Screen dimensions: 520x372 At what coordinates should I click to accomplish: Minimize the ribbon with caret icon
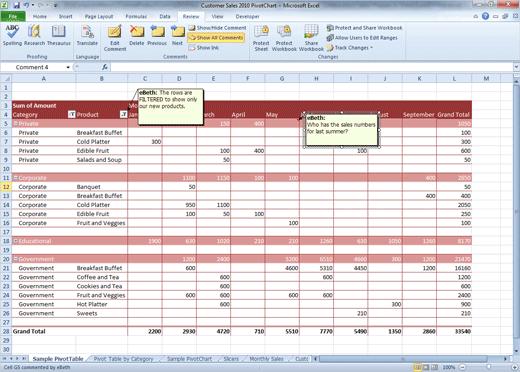pos(476,16)
